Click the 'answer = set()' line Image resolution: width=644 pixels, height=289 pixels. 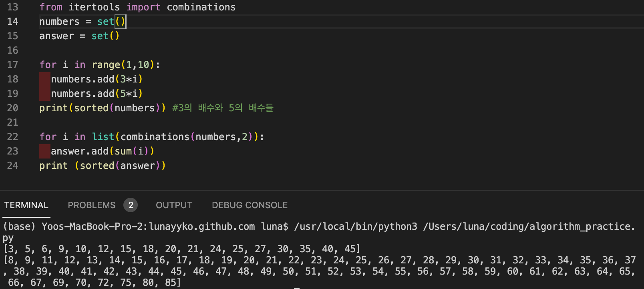(79, 36)
